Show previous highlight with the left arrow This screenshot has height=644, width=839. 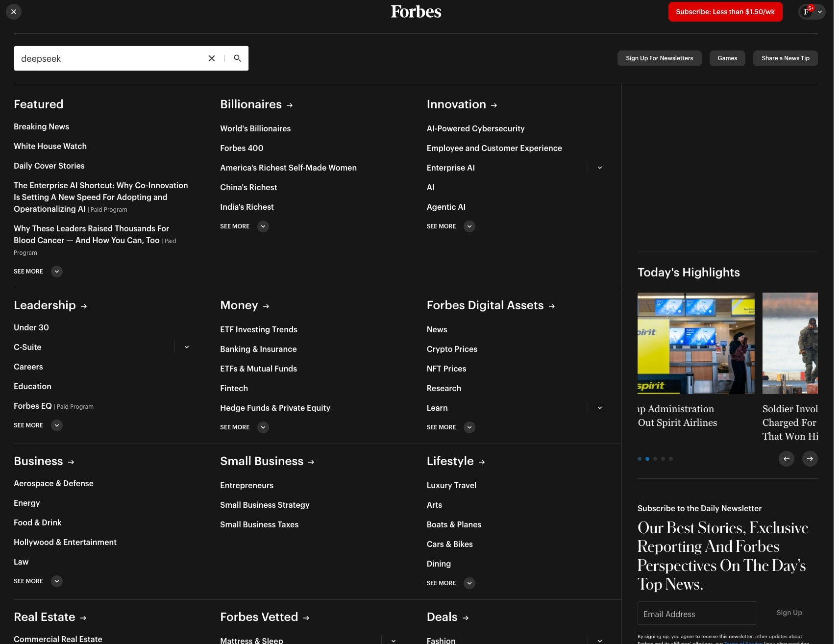pos(787,459)
